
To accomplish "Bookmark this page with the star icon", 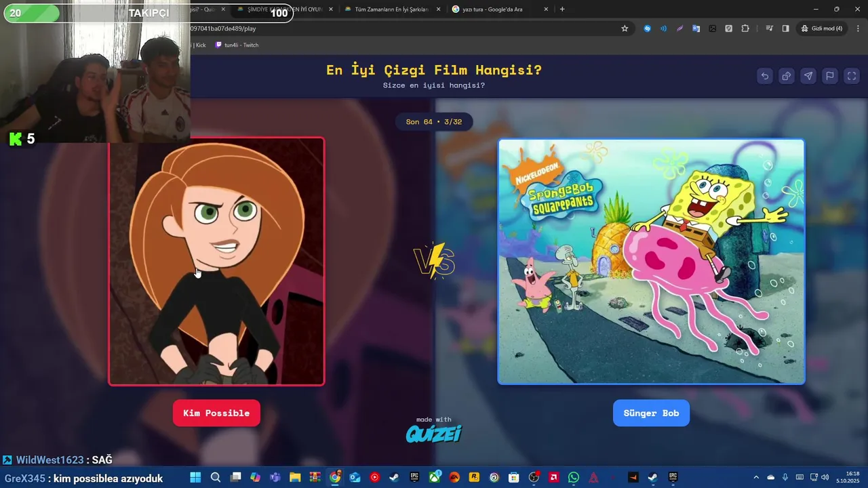I will [x=625, y=28].
